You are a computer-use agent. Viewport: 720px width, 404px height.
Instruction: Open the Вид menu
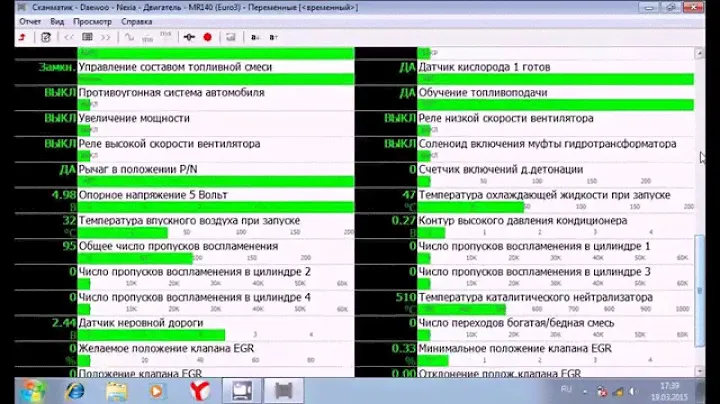pos(58,21)
